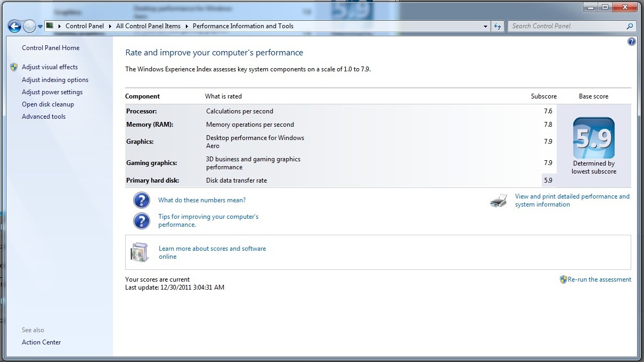
Task: Open the address bar history dropdown
Action: tap(485, 26)
